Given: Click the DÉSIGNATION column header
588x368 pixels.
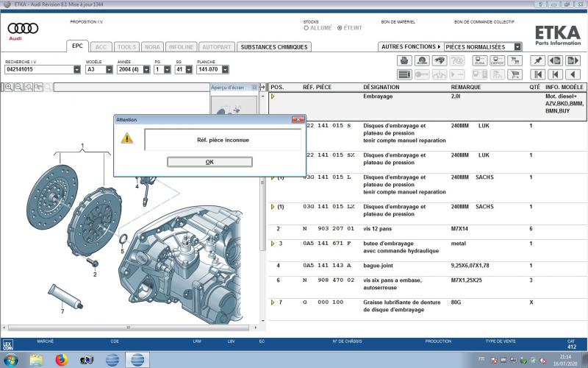Looking at the screenshot, I should click(381, 87).
